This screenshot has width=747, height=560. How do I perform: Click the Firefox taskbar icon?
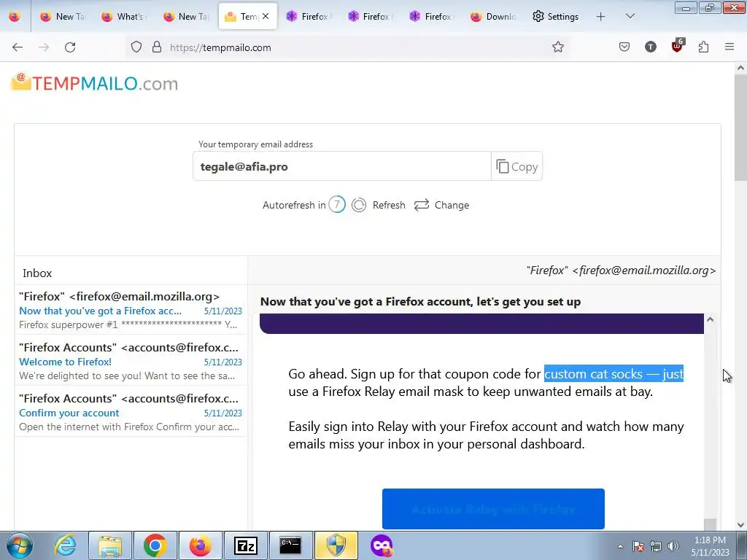tap(200, 545)
